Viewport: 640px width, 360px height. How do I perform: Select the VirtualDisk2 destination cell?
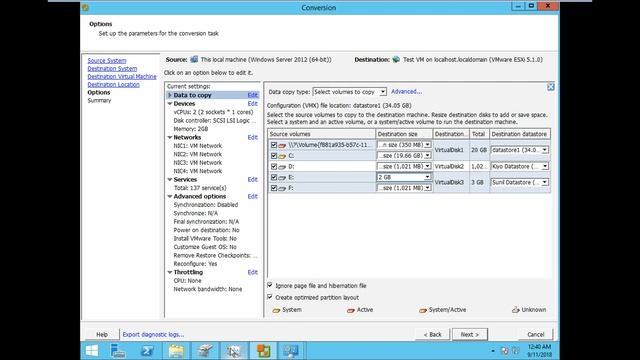450,167
